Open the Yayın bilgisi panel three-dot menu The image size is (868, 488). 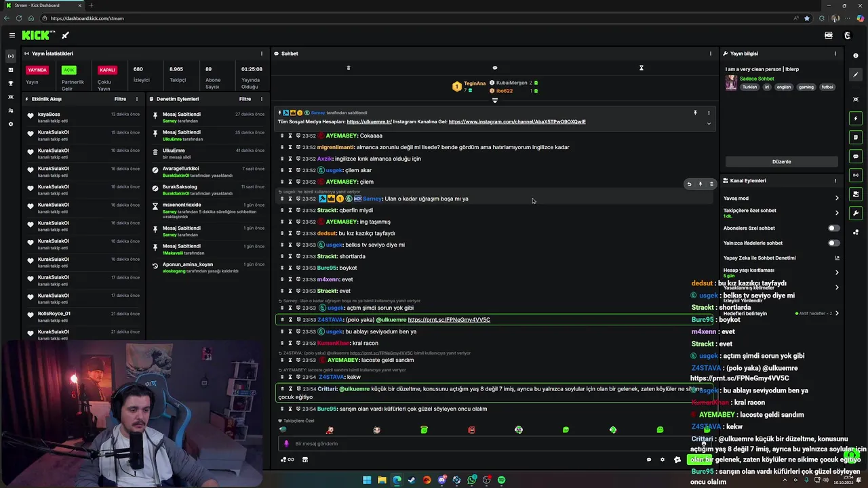[x=835, y=54]
